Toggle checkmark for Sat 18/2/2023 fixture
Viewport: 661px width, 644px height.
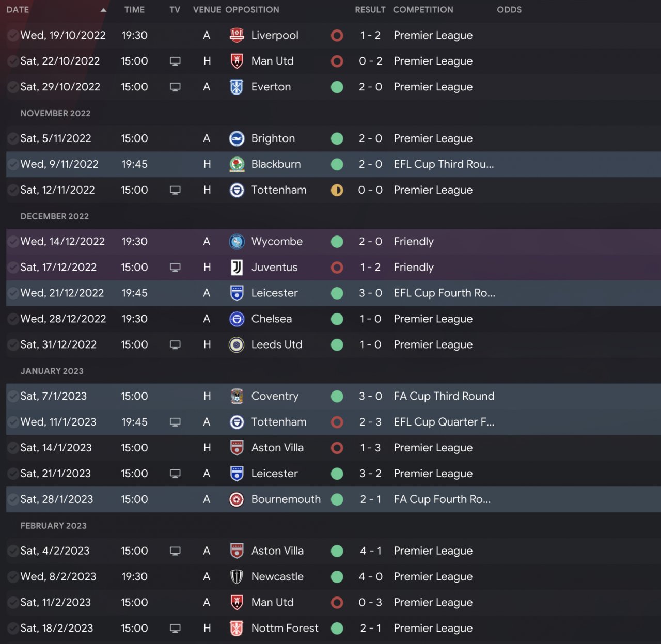point(12,629)
